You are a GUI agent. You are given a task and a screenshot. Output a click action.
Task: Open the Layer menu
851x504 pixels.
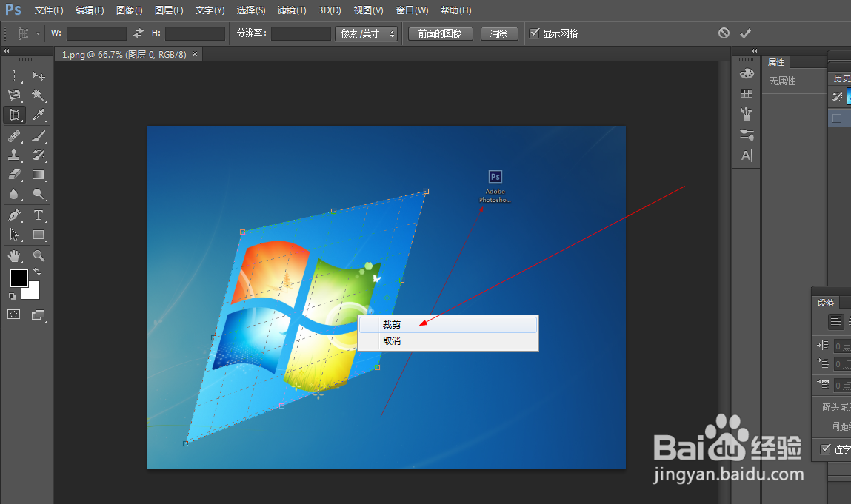pos(169,10)
